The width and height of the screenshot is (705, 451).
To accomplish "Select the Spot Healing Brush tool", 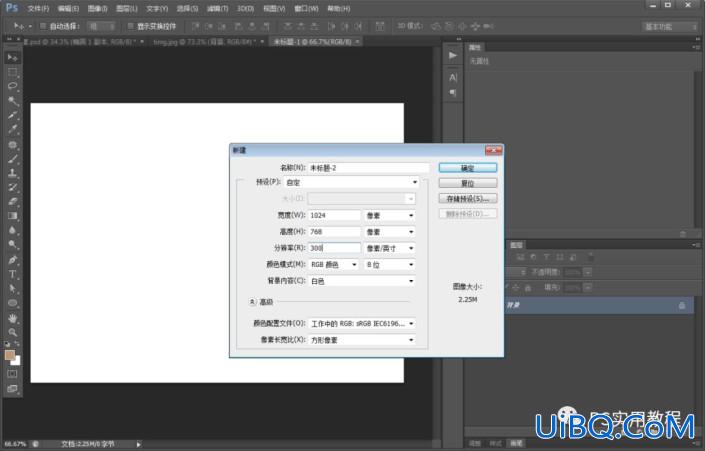I will [12, 144].
